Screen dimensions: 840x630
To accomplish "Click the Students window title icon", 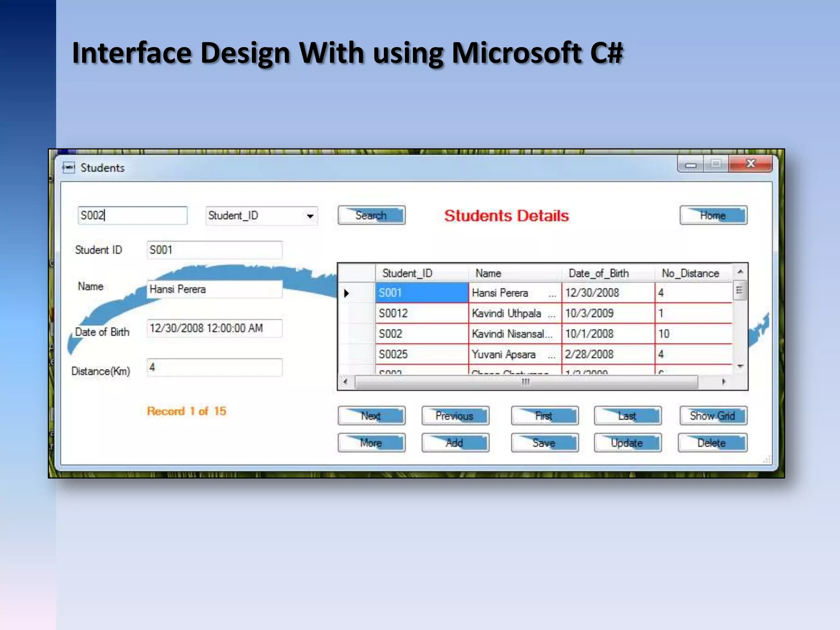I will (x=68, y=167).
